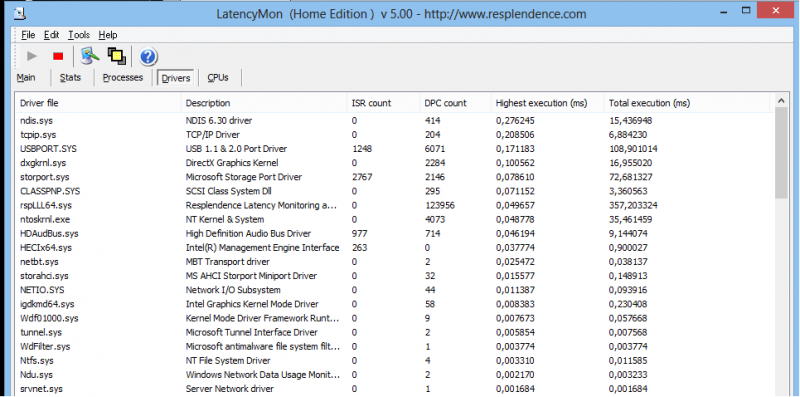Click the ISR count value 1248
The width and height of the screenshot is (800, 397).
(x=362, y=149)
